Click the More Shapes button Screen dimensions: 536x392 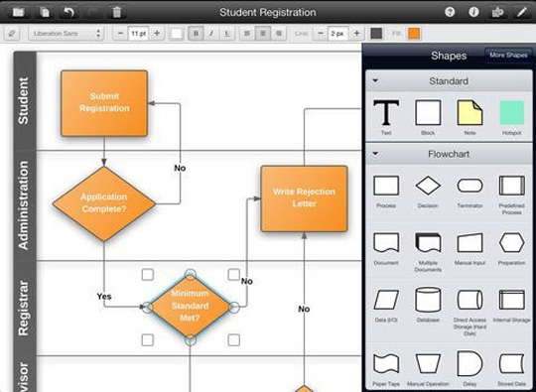pyautogui.click(x=508, y=55)
